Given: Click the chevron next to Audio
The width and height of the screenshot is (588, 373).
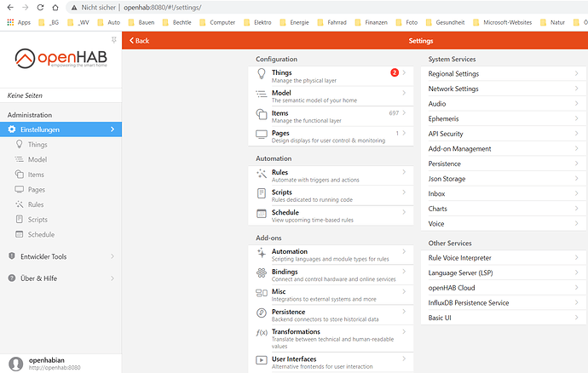Looking at the screenshot, I should [x=577, y=103].
